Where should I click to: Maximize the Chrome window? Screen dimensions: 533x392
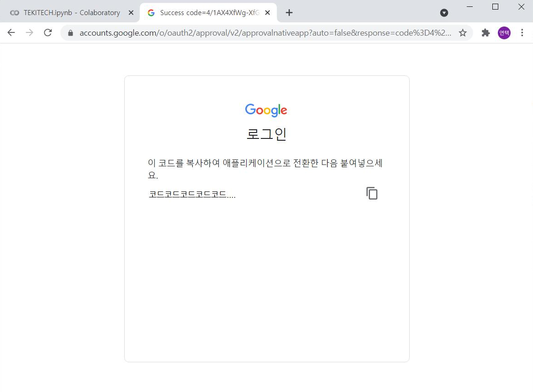[495, 7]
